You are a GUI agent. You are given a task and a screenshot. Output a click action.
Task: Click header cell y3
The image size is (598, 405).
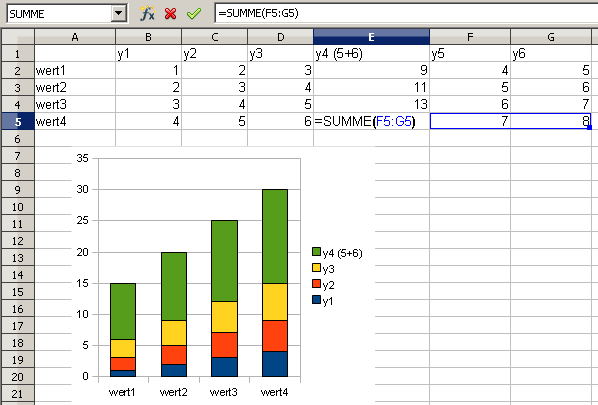[280, 54]
